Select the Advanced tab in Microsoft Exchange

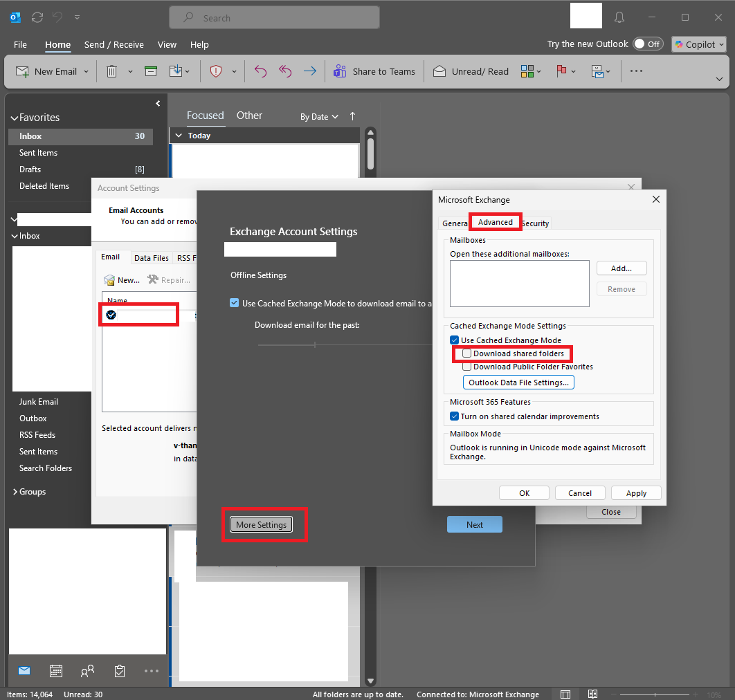495,222
